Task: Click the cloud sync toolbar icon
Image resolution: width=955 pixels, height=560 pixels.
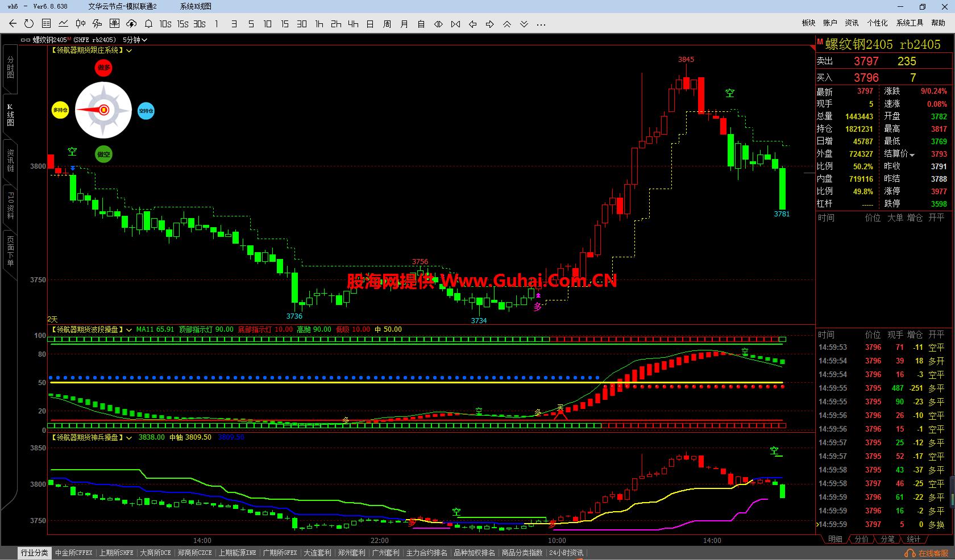Action: point(131,24)
